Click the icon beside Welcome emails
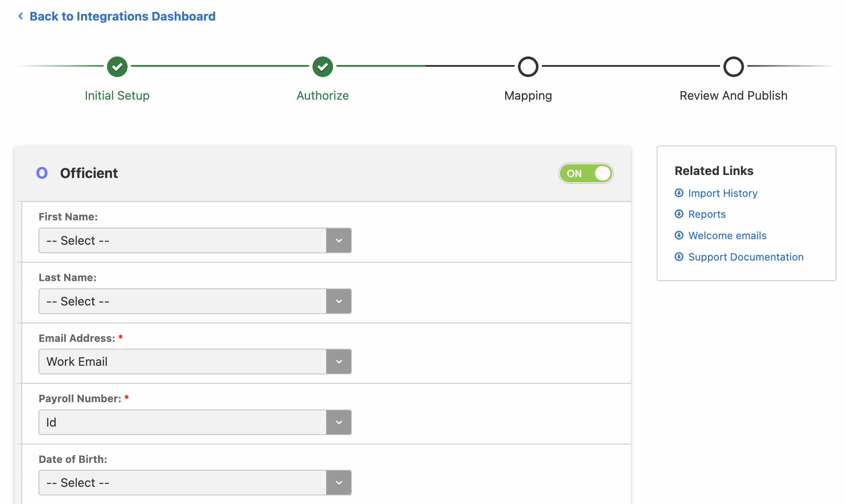The height and width of the screenshot is (504, 845). [x=679, y=235]
